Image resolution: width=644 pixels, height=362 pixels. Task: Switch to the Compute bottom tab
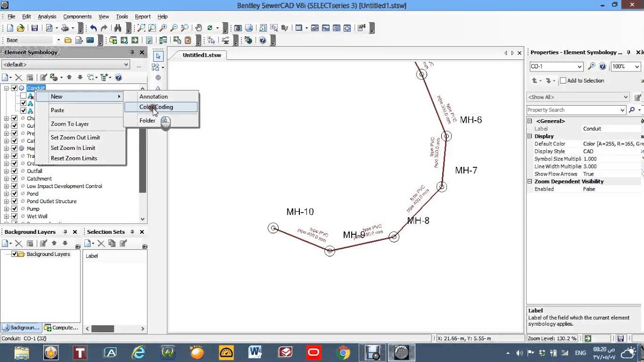61,327
